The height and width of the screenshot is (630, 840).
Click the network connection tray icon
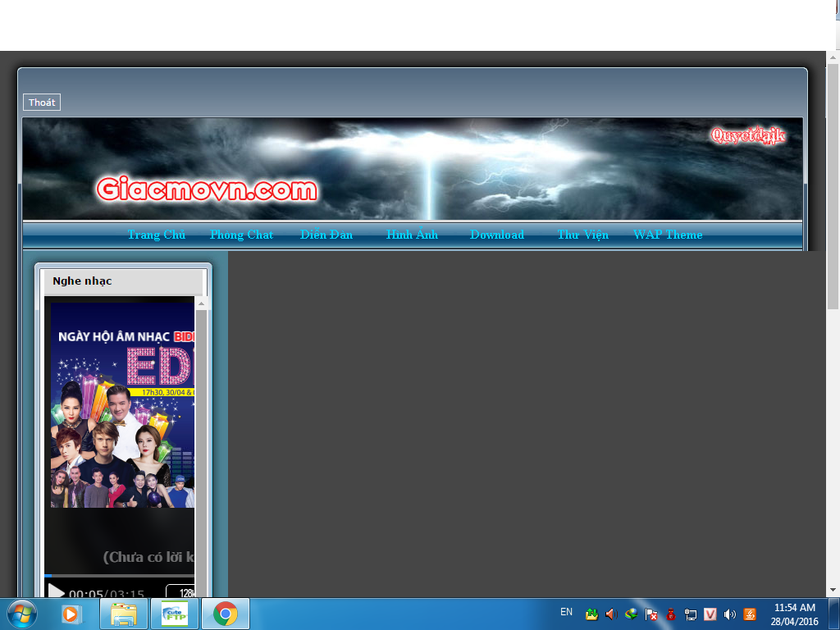[x=691, y=614]
